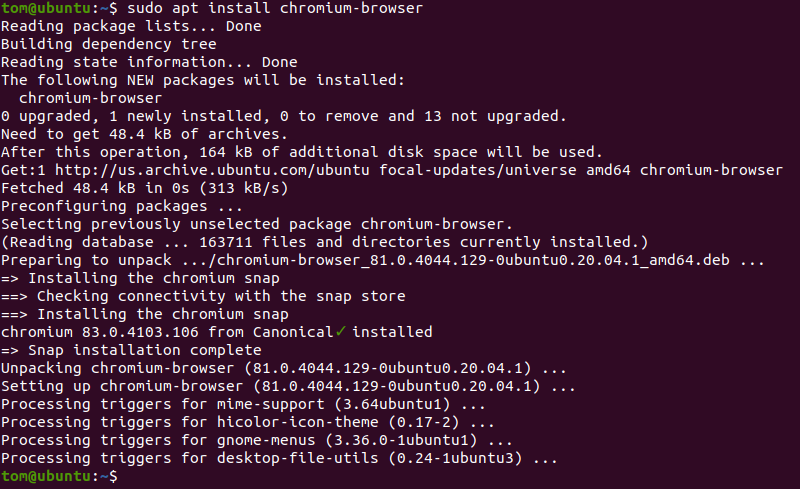Click the green verified checkmark beside Canonical
The height and width of the screenshot is (489, 800).
[x=341, y=332]
